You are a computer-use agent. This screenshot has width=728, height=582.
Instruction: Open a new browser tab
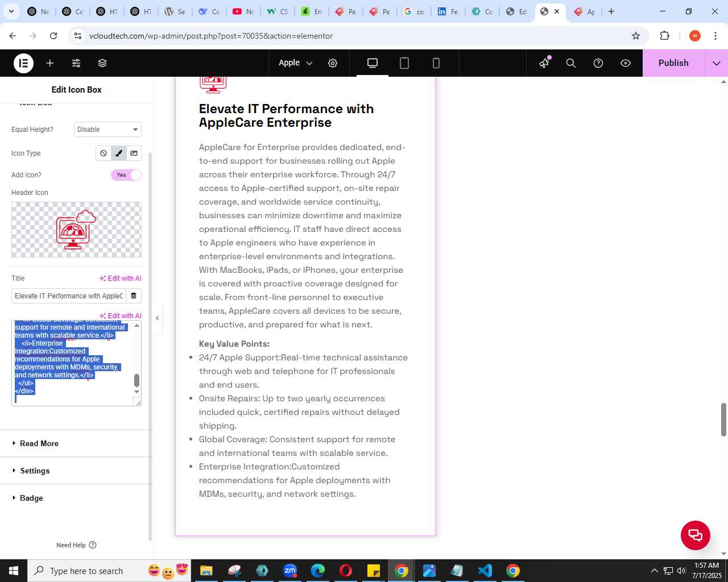(x=611, y=11)
